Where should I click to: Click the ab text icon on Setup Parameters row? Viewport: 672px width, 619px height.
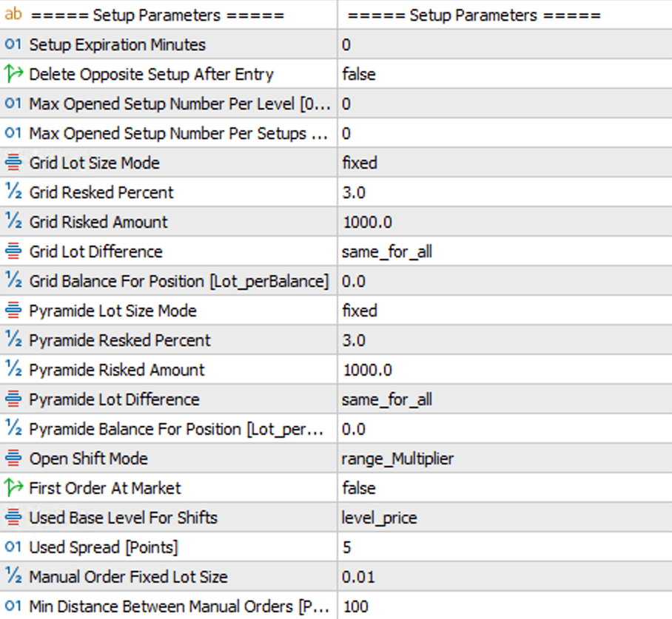click(14, 13)
